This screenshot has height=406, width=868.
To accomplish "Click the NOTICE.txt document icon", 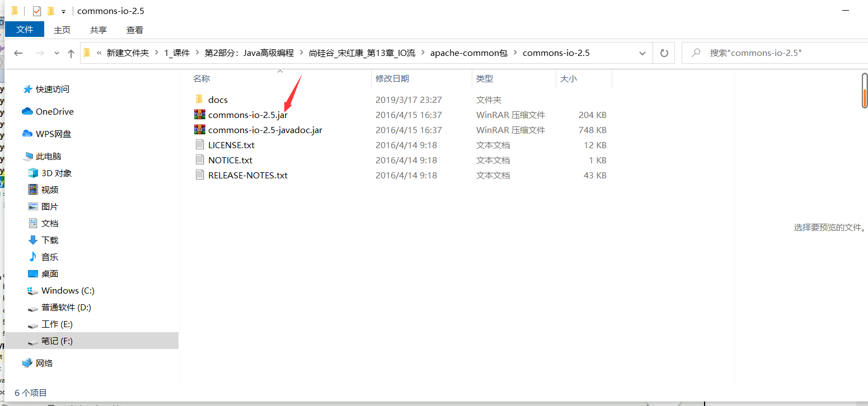I will tap(199, 160).
